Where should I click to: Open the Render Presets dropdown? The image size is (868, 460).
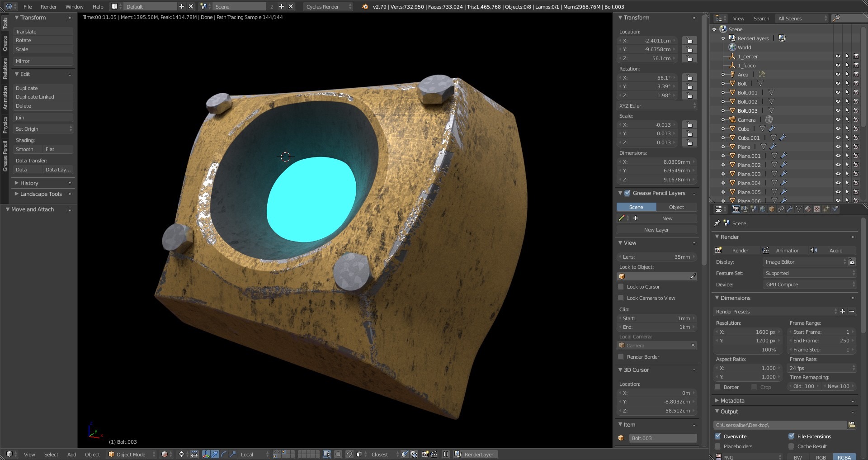click(775, 312)
